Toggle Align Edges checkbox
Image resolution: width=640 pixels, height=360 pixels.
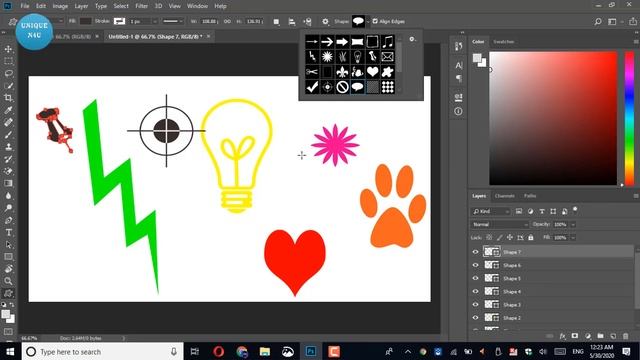pyautogui.click(x=375, y=21)
